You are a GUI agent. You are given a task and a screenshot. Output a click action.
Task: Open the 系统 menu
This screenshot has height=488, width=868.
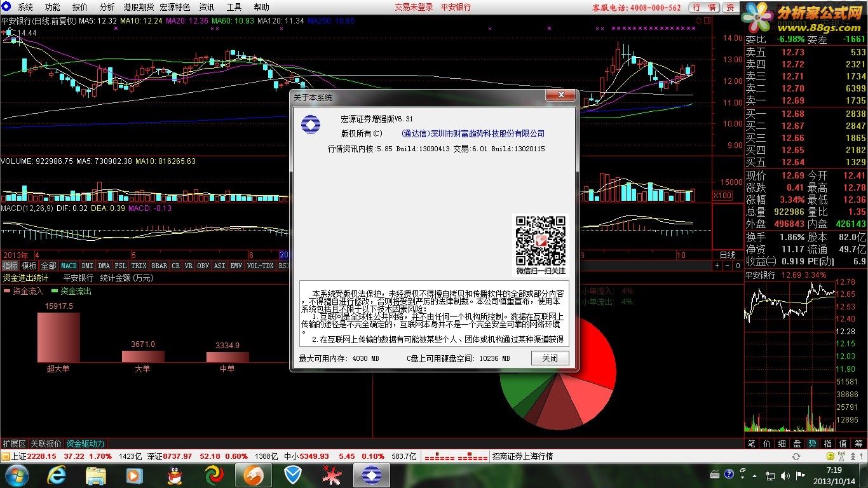[x=25, y=7]
